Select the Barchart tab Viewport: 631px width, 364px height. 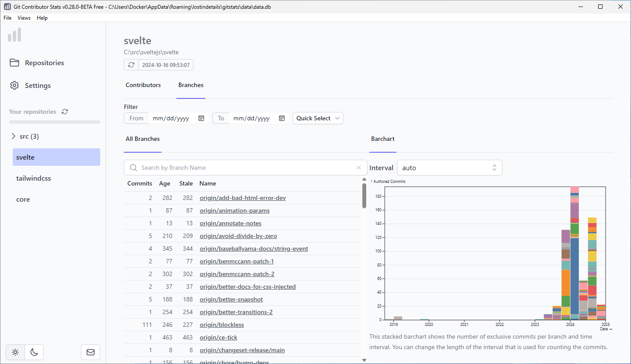383,139
